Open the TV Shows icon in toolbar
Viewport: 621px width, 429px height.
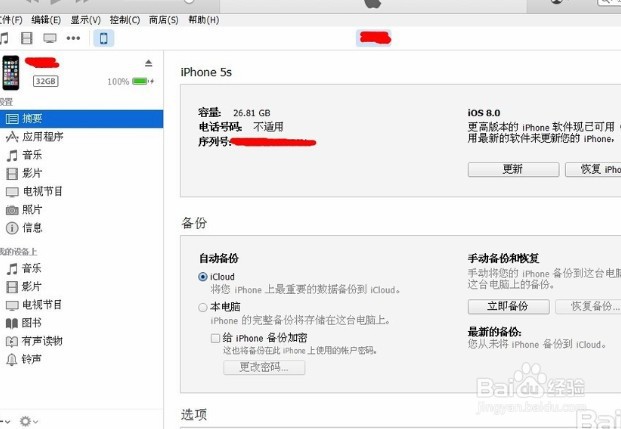pos(50,38)
